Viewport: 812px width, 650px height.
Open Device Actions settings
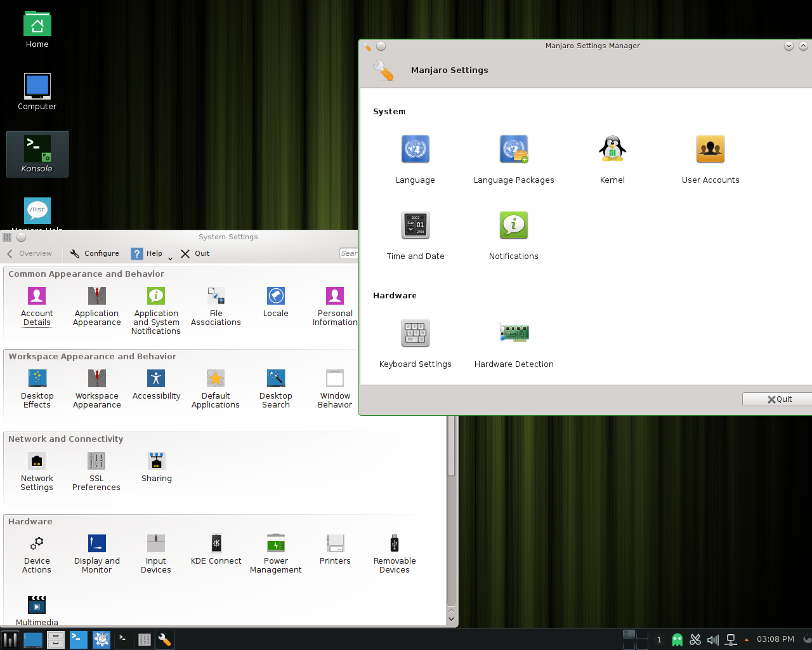coord(37,554)
